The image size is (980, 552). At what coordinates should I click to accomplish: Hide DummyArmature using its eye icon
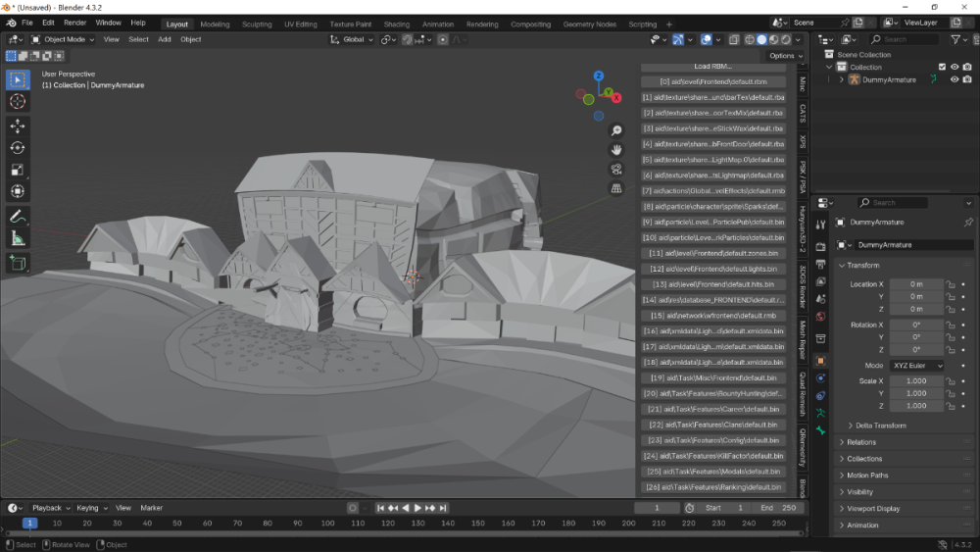point(955,79)
